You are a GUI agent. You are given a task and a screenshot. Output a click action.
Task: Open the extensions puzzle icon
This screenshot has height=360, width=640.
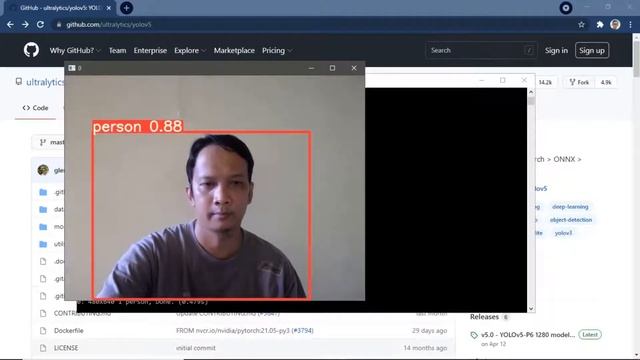[600, 24]
